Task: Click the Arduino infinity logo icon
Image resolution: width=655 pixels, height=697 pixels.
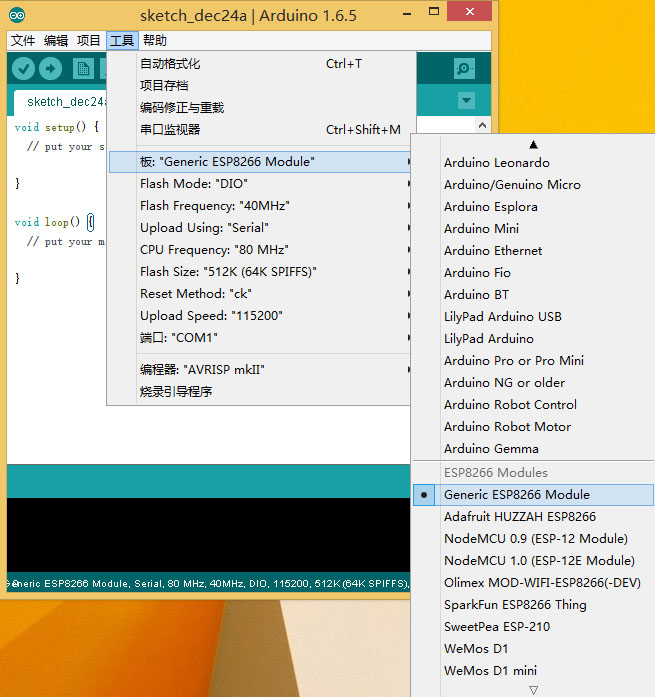Action: 17,16
